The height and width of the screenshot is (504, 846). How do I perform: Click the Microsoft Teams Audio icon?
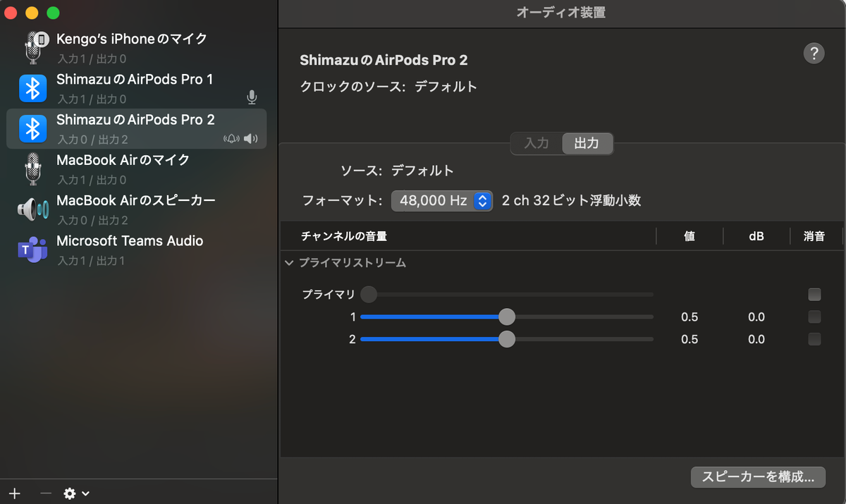pos(32,250)
